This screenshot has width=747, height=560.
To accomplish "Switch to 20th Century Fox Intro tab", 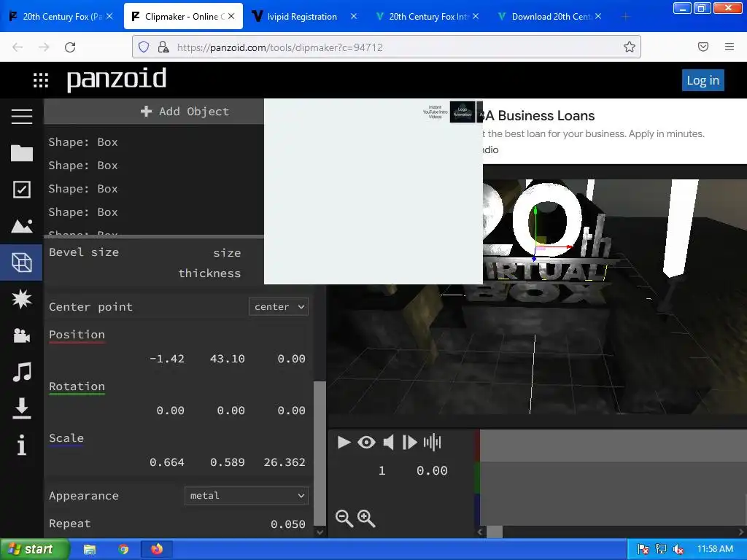I will point(427,16).
